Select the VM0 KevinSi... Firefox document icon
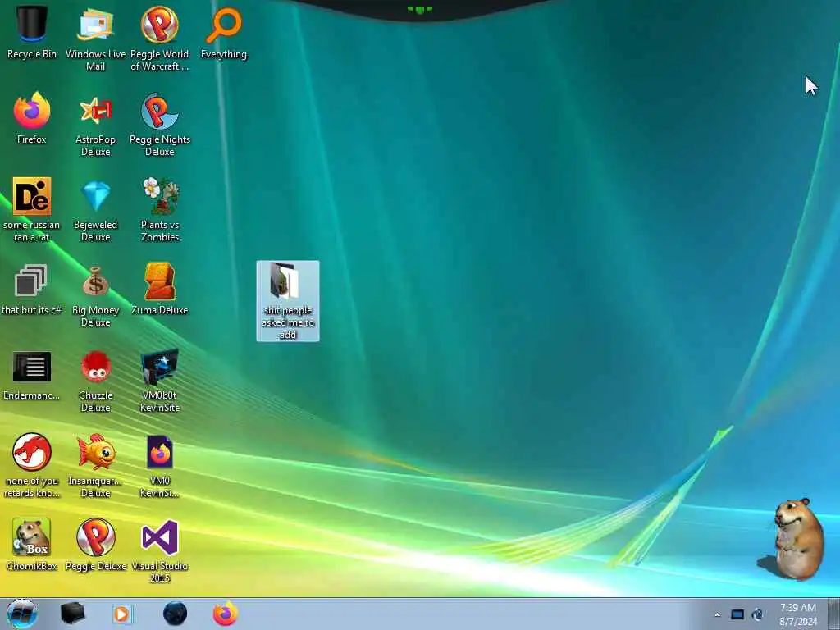The width and height of the screenshot is (840, 630). pyautogui.click(x=160, y=466)
